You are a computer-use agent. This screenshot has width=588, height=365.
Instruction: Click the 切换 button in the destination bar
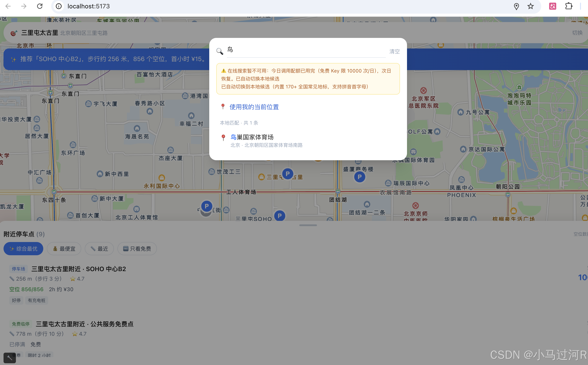(x=577, y=33)
